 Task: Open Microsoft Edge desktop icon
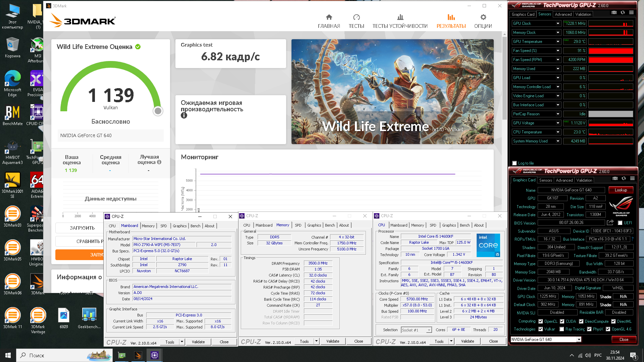pos(12,84)
